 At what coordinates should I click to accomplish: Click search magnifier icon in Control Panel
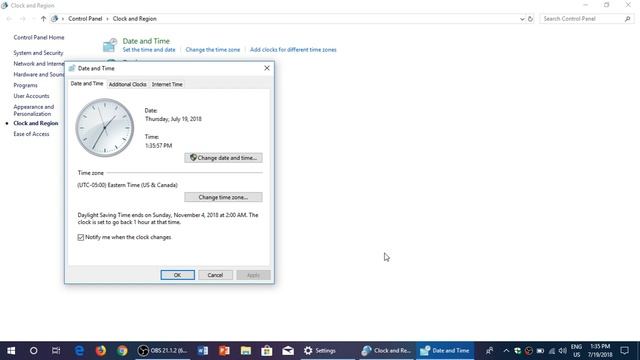(x=627, y=19)
